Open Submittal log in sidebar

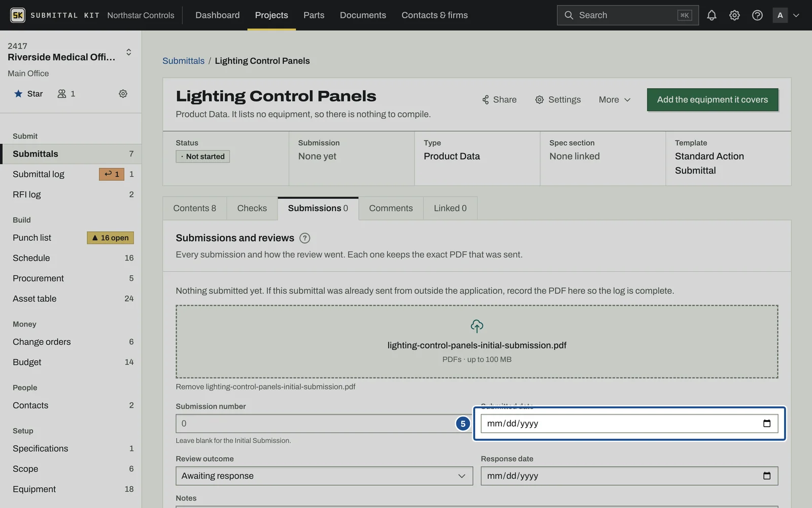point(71,174)
